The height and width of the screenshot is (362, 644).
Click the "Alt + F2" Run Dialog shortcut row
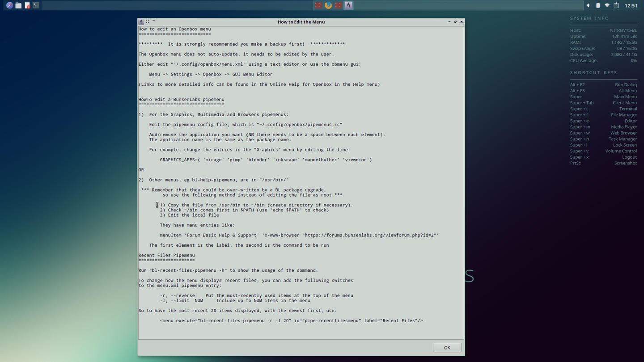(x=603, y=84)
